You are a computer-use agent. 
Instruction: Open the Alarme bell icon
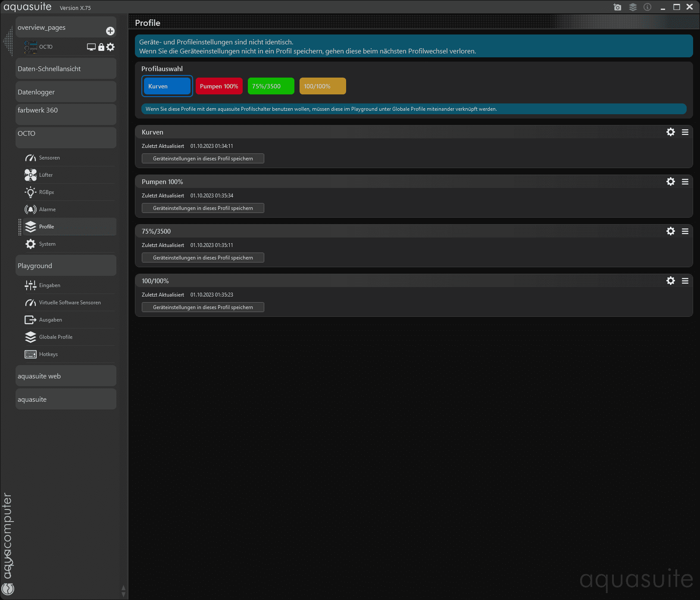31,209
